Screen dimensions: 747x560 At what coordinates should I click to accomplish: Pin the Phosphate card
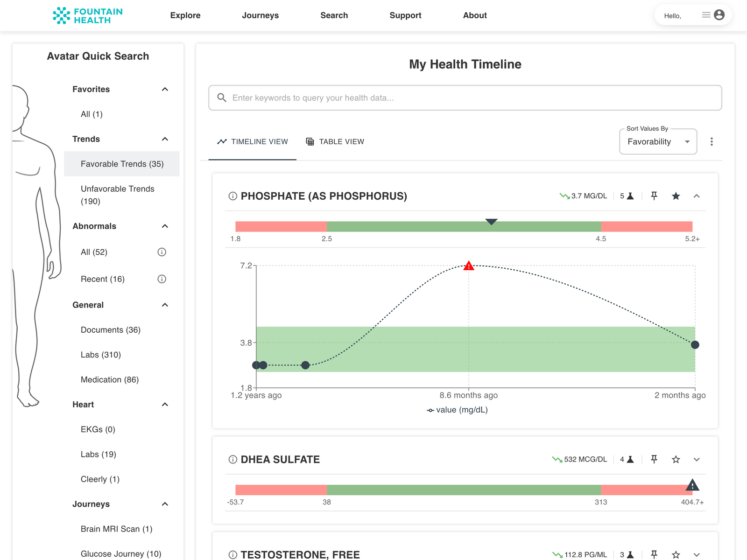(654, 196)
